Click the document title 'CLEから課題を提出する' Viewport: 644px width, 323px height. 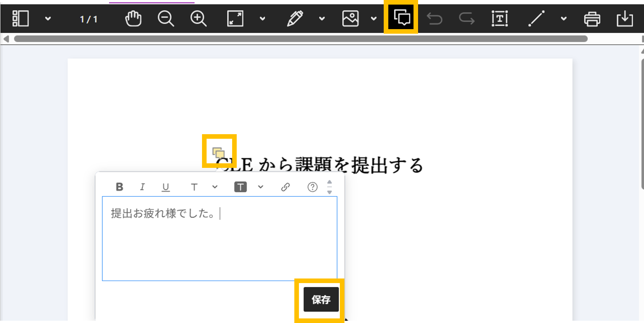click(x=320, y=165)
